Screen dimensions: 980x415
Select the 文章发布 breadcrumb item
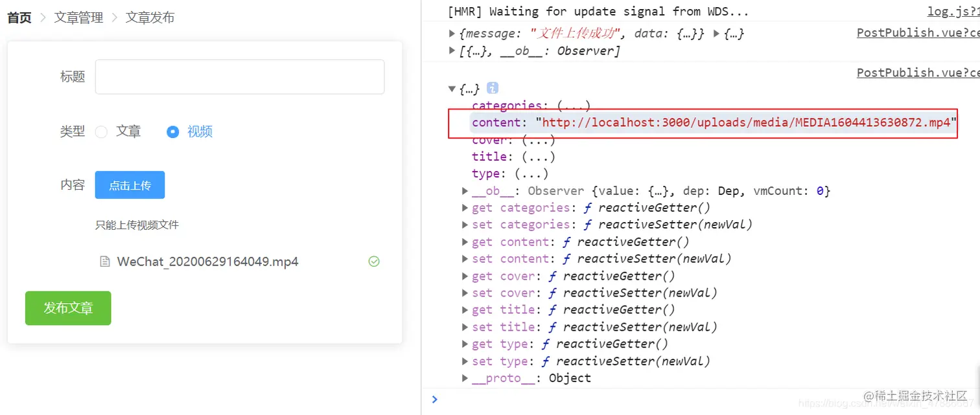[x=150, y=18]
